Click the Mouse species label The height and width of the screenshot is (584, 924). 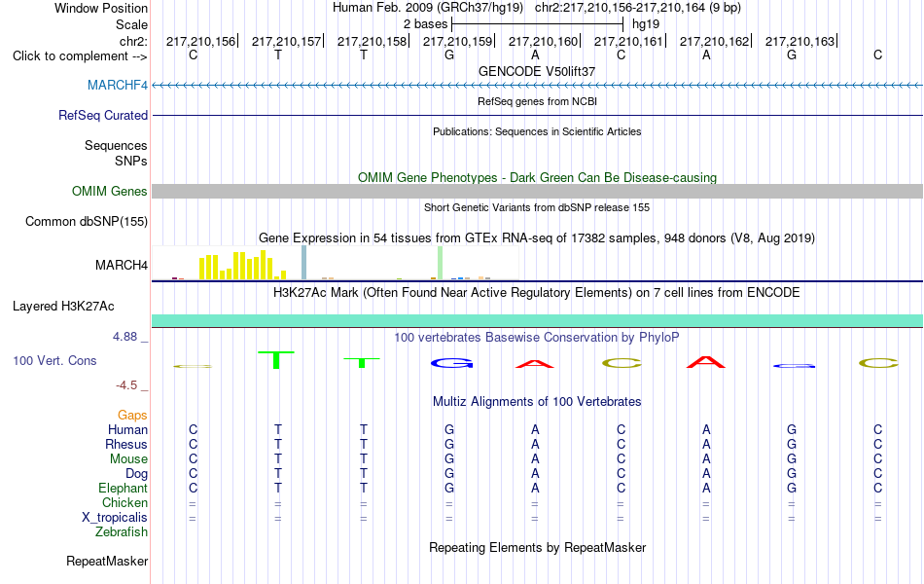tap(128, 459)
